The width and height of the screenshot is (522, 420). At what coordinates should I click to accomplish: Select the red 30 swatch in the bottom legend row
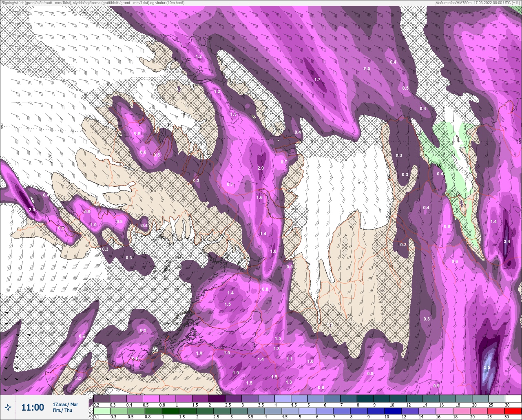click(x=513, y=411)
